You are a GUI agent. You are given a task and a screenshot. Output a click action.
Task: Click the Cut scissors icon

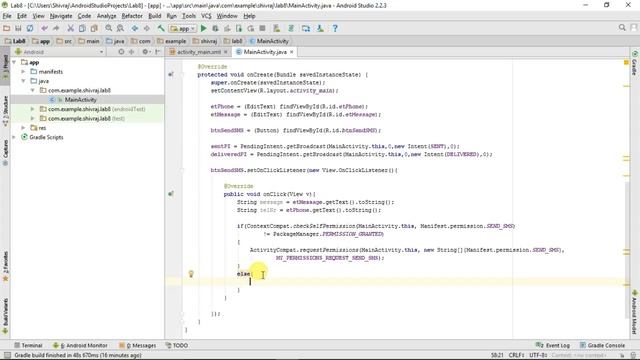pyautogui.click(x=71, y=28)
